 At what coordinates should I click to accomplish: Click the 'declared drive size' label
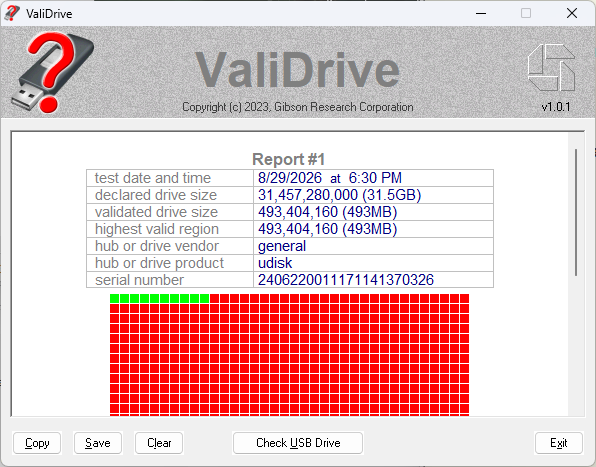tap(156, 195)
